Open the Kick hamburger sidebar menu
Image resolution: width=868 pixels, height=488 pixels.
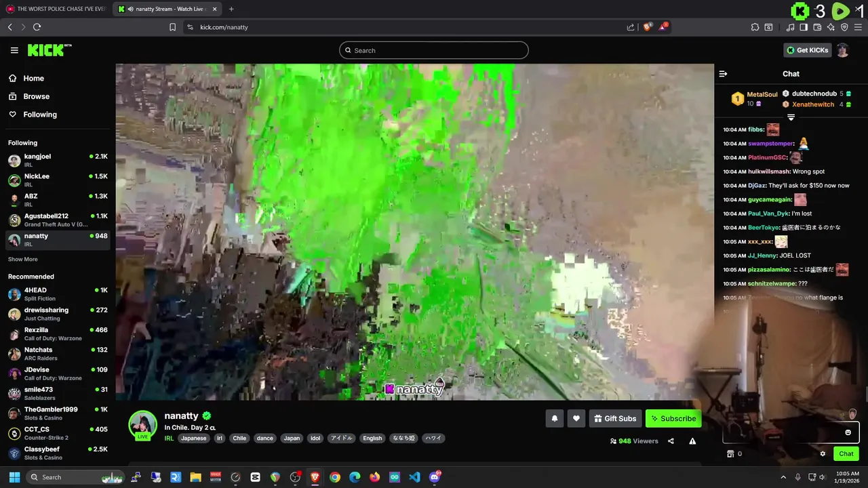pyautogui.click(x=14, y=50)
